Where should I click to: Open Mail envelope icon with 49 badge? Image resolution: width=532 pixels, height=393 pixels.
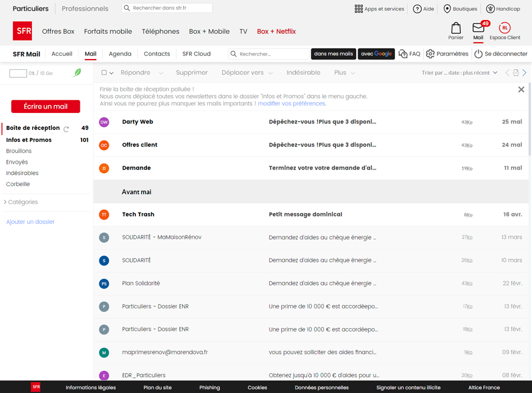click(478, 27)
